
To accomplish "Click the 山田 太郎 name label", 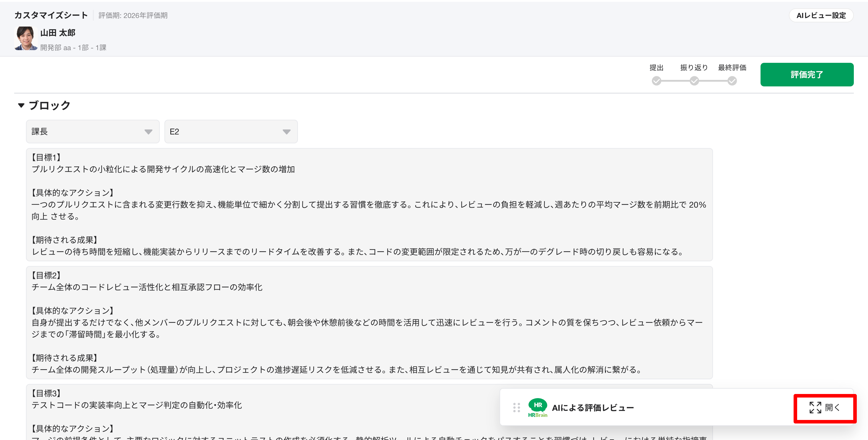I will [x=58, y=33].
